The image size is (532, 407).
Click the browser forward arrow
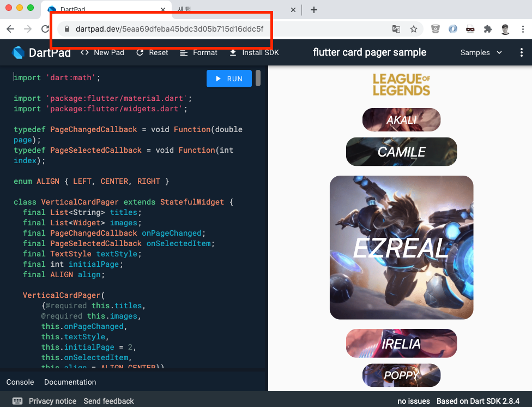click(28, 29)
